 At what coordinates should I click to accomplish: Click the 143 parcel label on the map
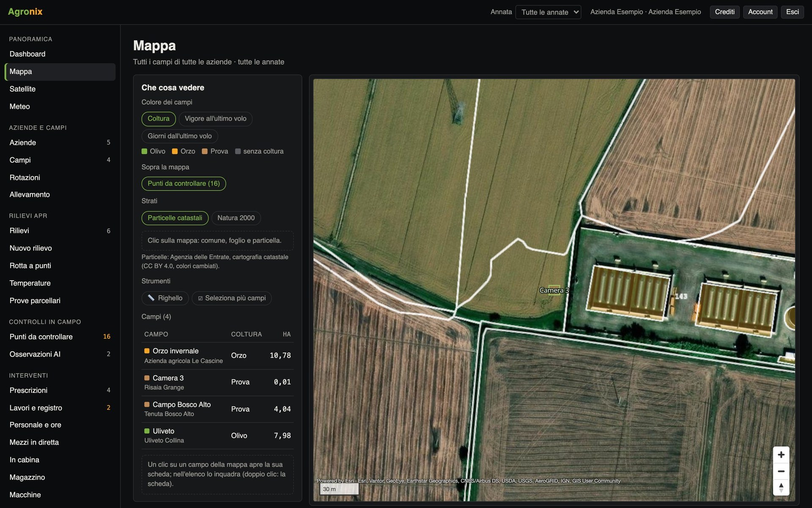click(681, 296)
